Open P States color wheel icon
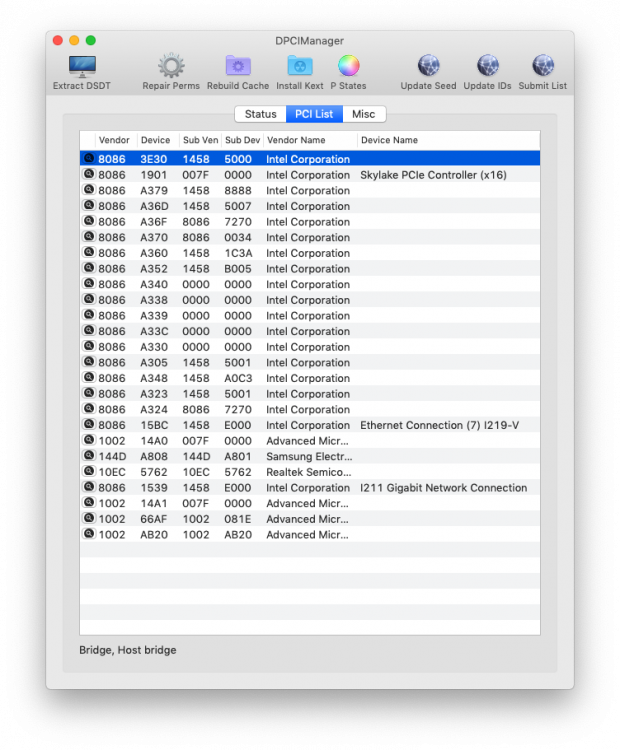 click(349, 66)
